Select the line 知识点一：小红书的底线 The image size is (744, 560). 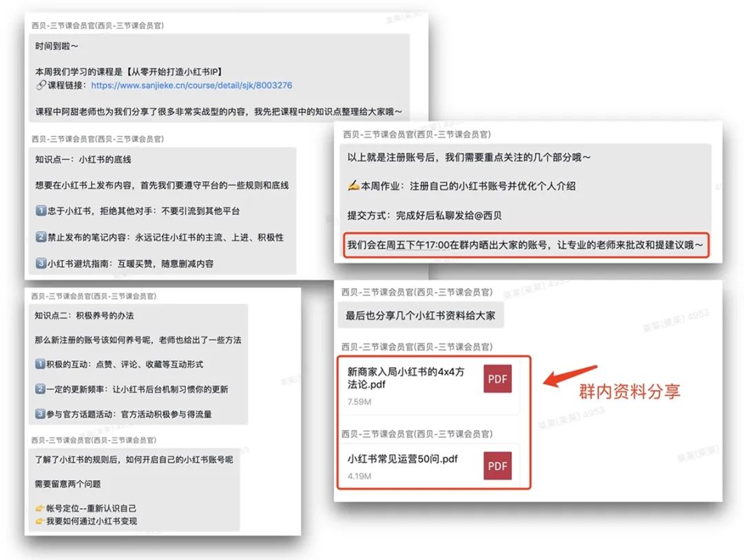pos(83,159)
